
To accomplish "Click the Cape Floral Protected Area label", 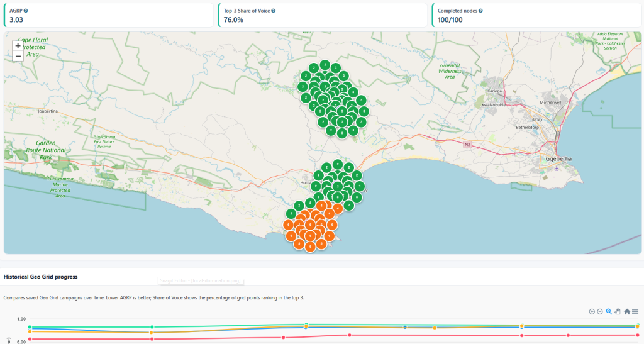I will [33, 47].
